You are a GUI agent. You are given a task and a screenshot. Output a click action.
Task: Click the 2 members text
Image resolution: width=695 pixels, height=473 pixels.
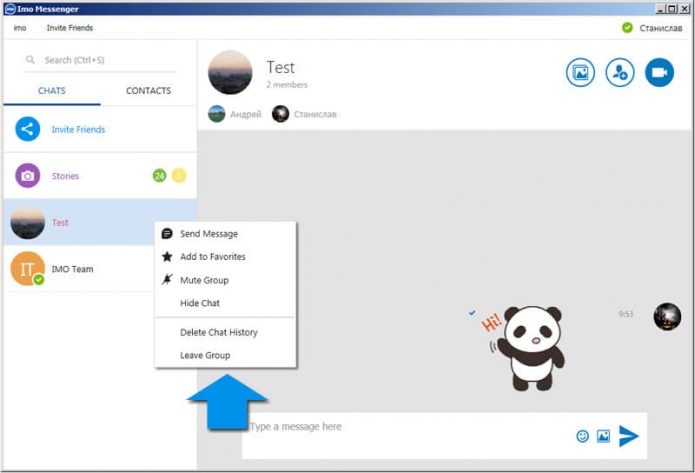point(287,85)
